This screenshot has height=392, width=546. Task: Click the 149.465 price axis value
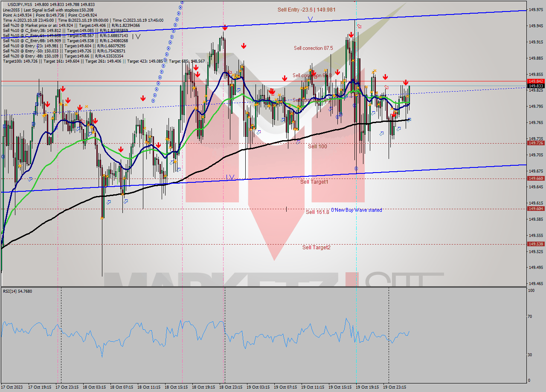pyautogui.click(x=536, y=283)
